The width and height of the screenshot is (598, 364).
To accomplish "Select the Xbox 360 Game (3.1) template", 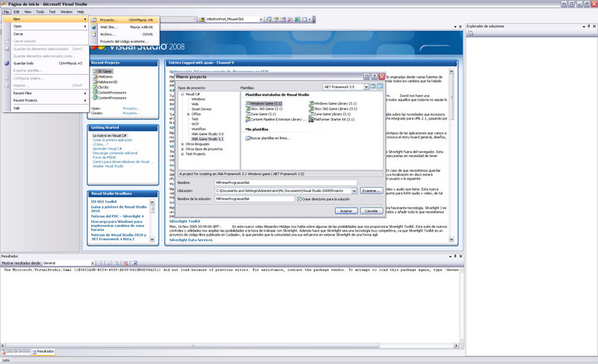I will tap(264, 108).
